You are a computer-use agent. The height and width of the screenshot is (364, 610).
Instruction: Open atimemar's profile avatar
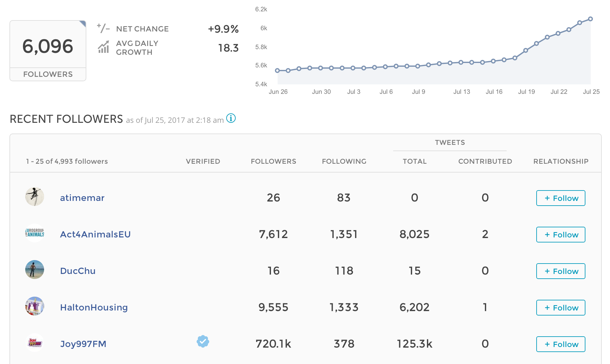(35, 196)
